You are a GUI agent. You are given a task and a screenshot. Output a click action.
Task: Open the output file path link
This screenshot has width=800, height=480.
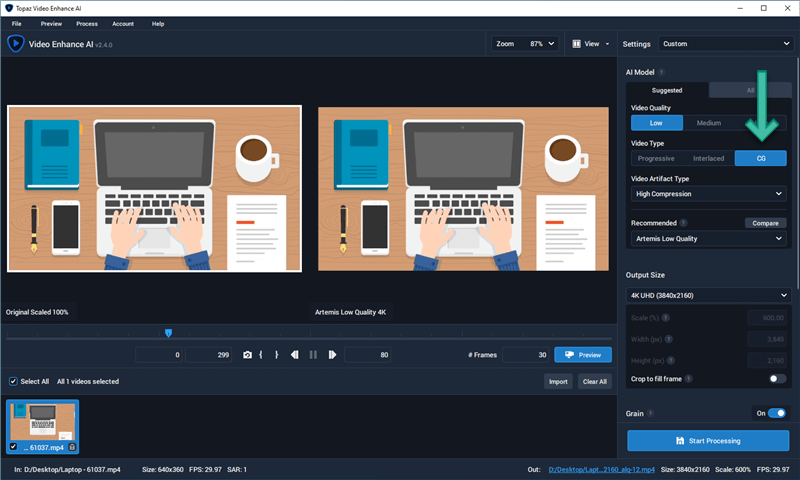(602, 469)
